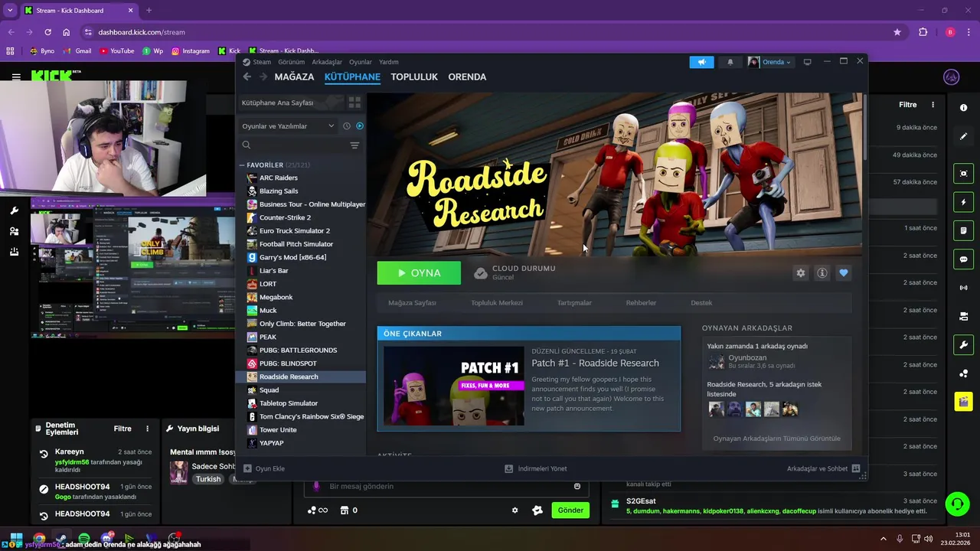Image resolution: width=980 pixels, height=551 pixels.
Task: Click the info icon in Kick right sidebar
Action: pyautogui.click(x=963, y=108)
